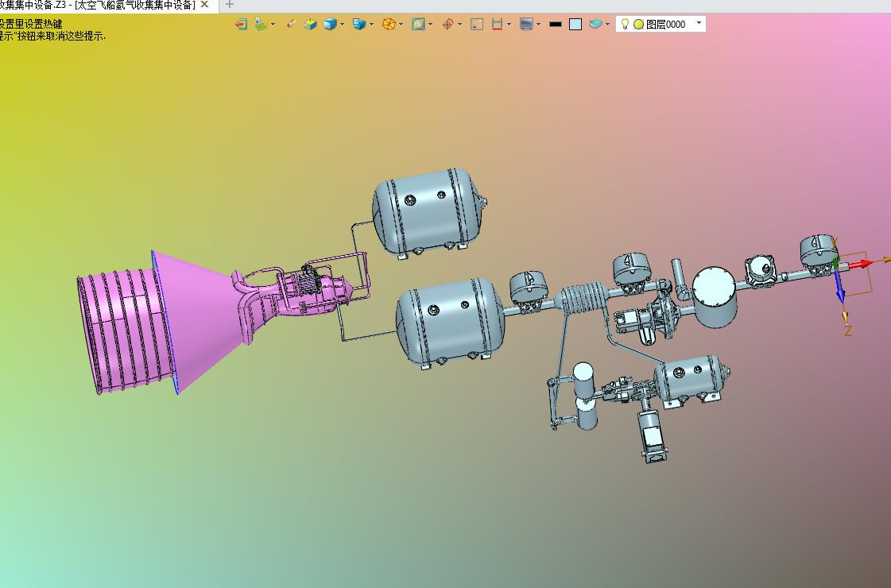The height and width of the screenshot is (588, 891).
Task: Open the view orientation cube dropdown arrow
Action: point(372,25)
